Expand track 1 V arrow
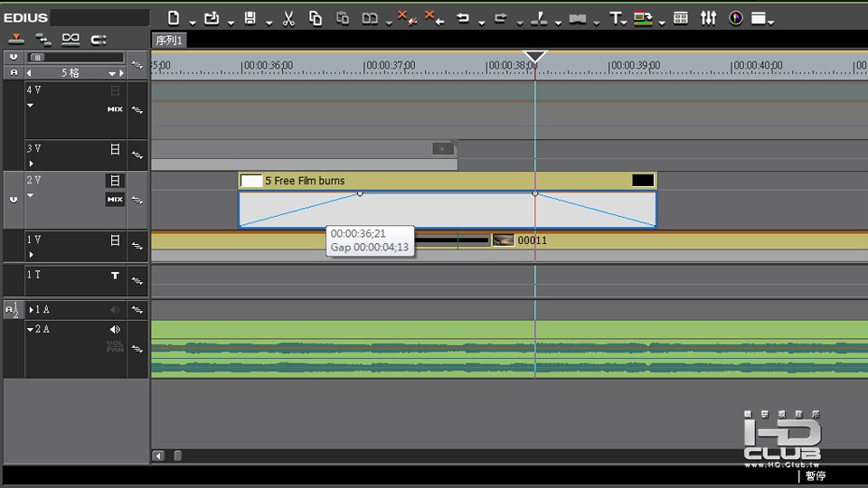This screenshot has width=868, height=488. [31, 255]
